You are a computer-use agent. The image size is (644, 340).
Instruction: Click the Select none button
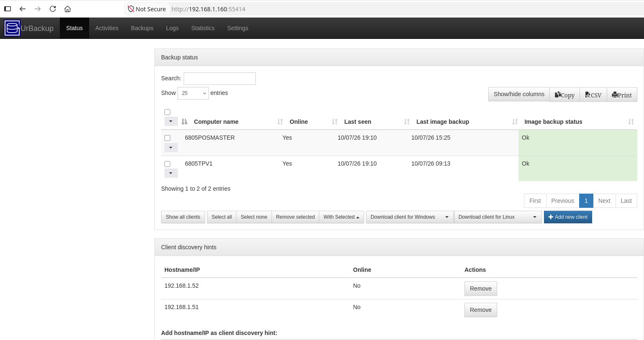254,217
